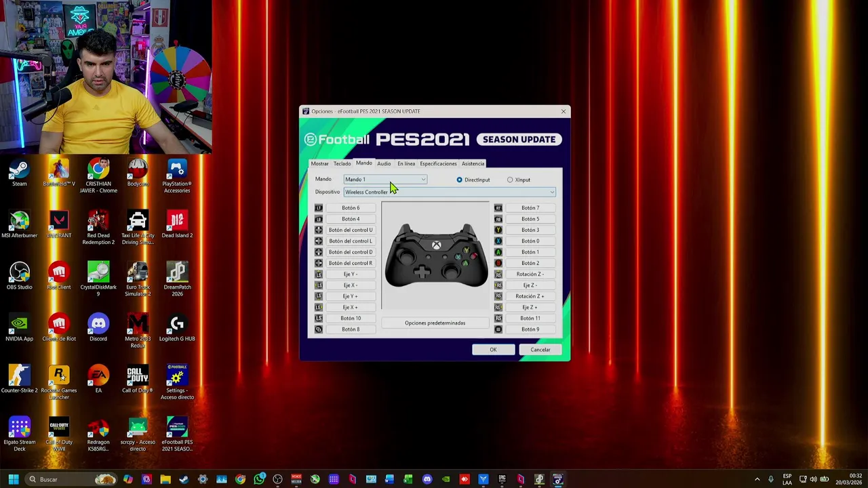Launch Euro Truck Simulator 2 icon

(138, 279)
